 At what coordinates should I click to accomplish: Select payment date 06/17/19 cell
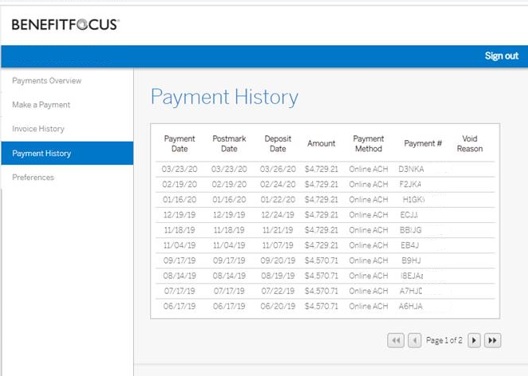point(179,306)
